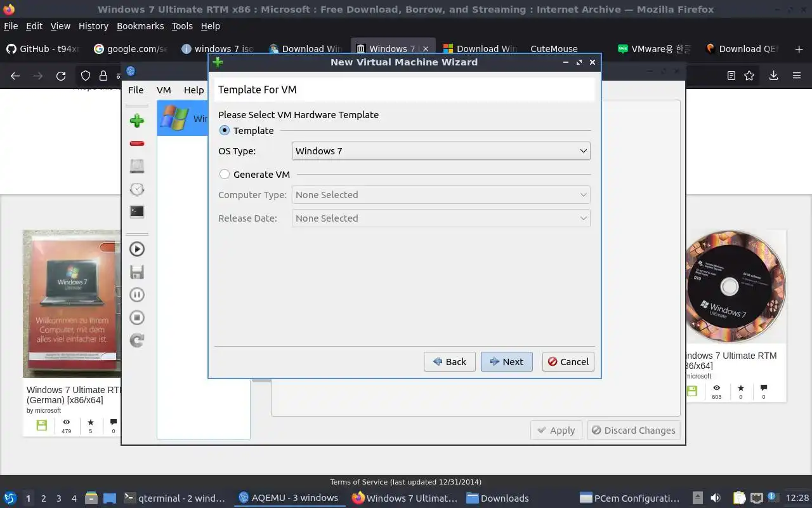Switch to the GitHub Firefox tab

(43, 49)
